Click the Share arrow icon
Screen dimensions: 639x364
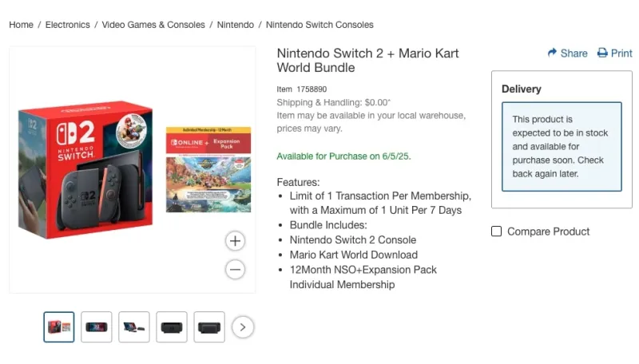point(552,53)
